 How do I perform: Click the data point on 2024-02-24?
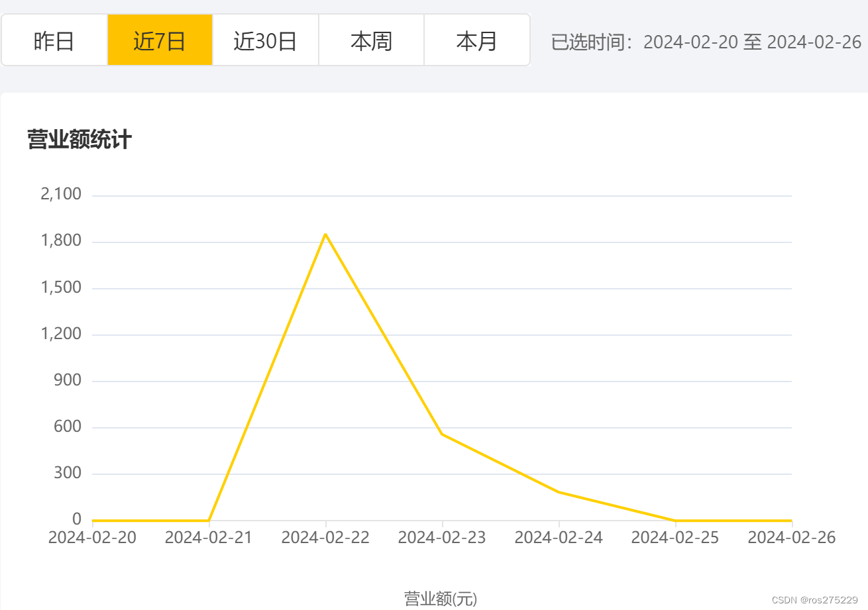point(559,491)
